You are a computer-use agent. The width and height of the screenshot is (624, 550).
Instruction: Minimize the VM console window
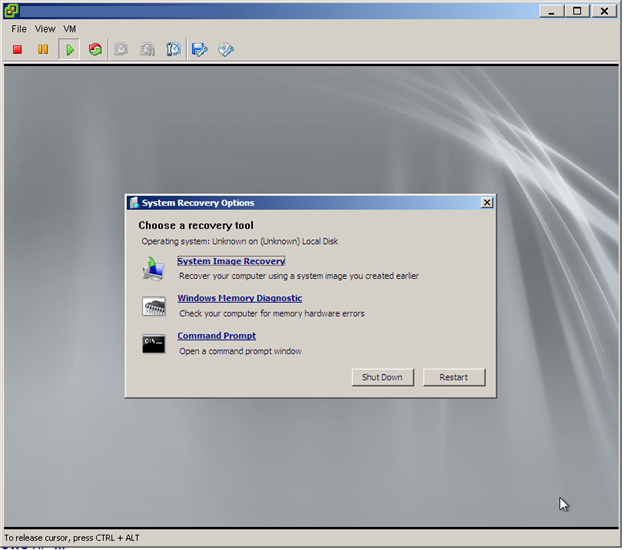pos(552,11)
